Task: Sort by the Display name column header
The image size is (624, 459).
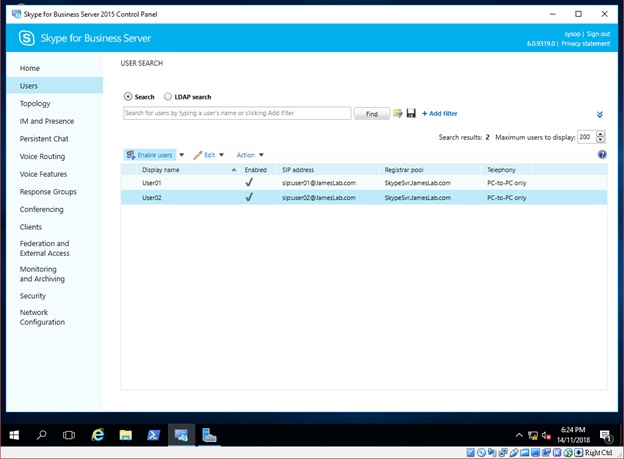Action: coord(187,170)
